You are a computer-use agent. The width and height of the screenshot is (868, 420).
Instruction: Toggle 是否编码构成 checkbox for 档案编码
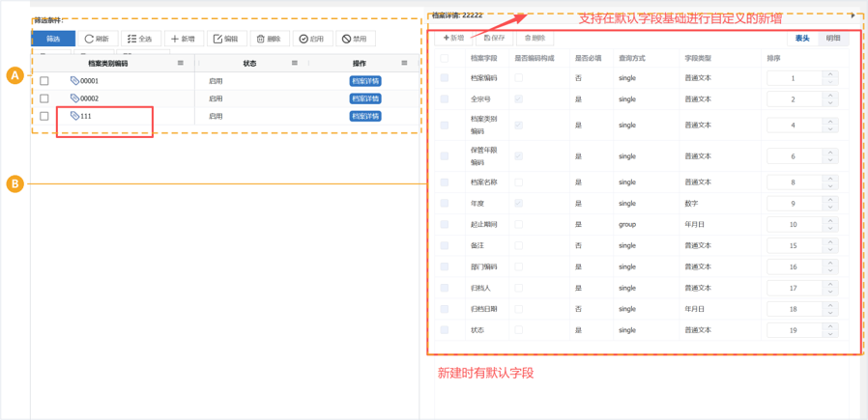coord(518,78)
